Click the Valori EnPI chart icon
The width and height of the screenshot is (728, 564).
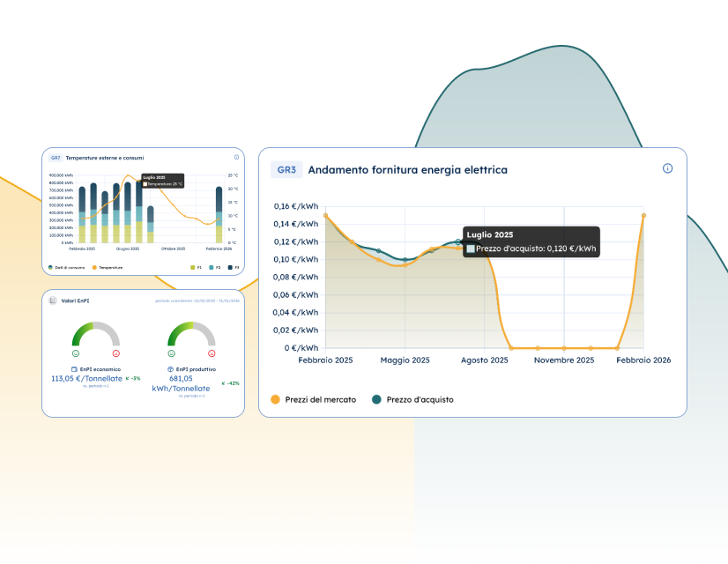click(x=53, y=301)
